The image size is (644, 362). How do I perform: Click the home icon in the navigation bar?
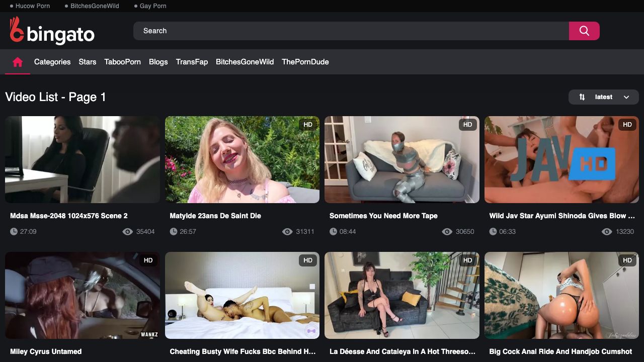(18, 62)
